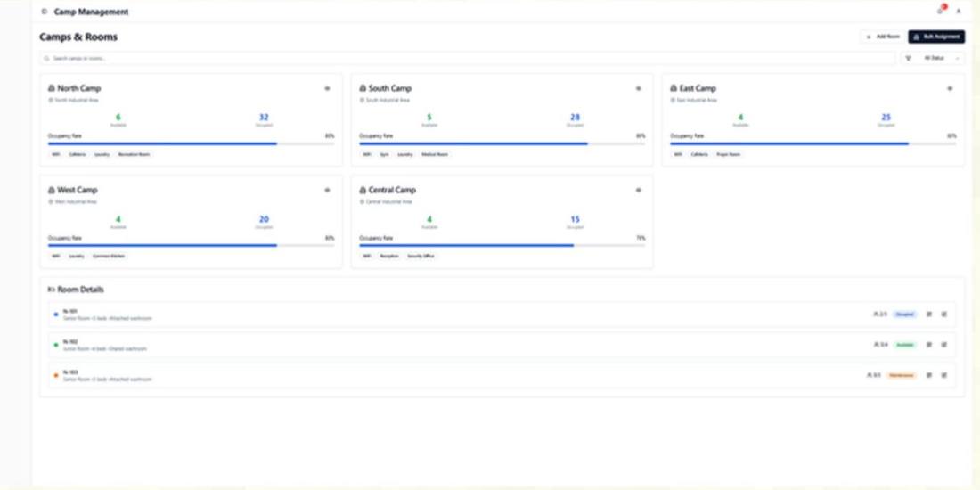Select the Maintenance status badge on room N-103
This screenshot has height=490, width=980.
pyautogui.click(x=901, y=375)
